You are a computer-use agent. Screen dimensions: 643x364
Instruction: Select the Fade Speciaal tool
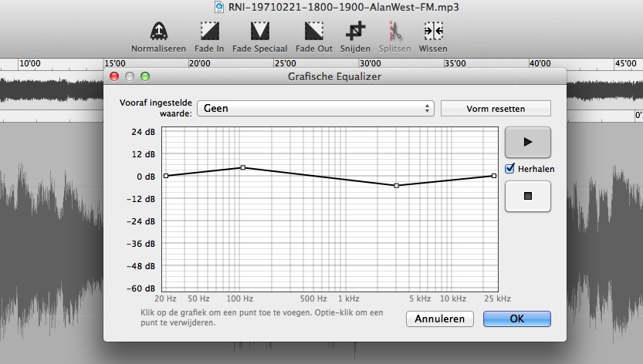click(x=260, y=31)
